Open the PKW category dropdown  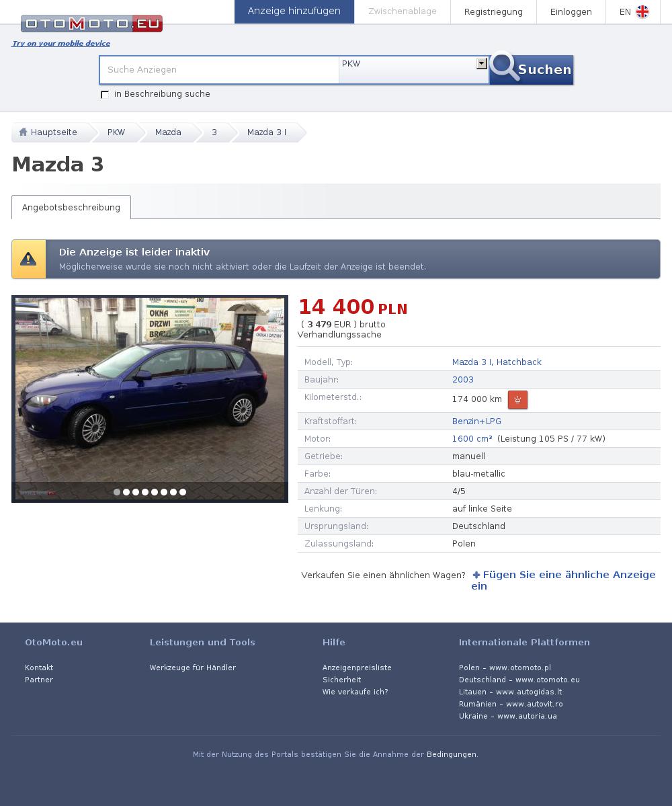click(413, 69)
